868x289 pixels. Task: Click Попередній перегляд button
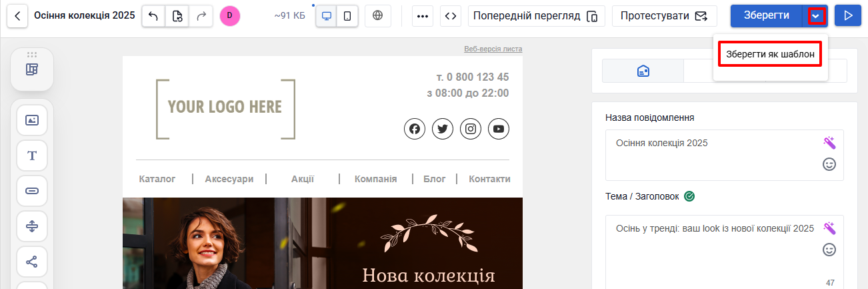click(x=537, y=16)
